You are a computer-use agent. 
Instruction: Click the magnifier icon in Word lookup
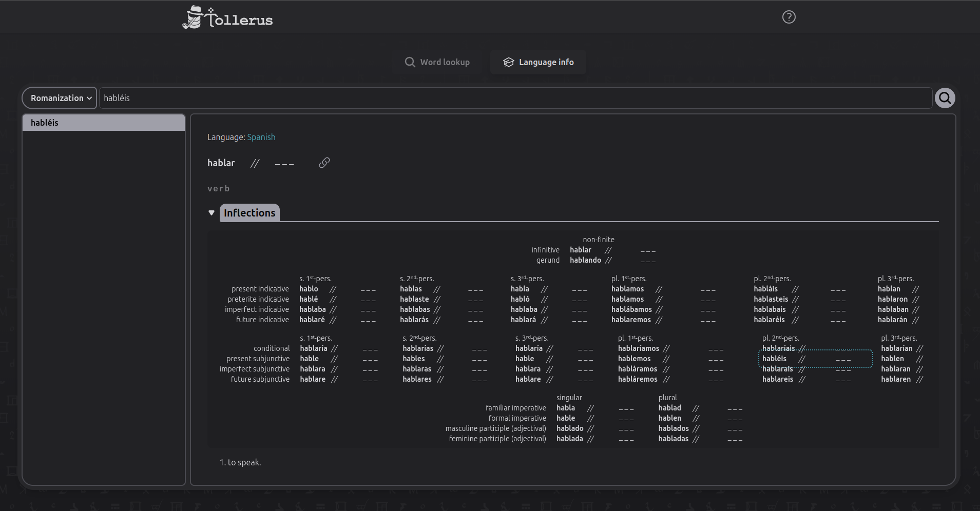click(409, 62)
